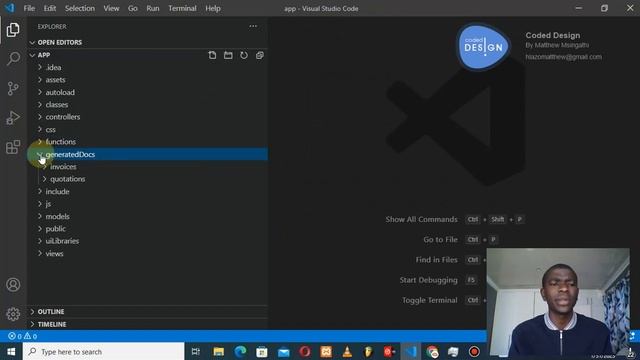This screenshot has height=360, width=640.
Task: Open Windows Start menu
Action: 11,351
